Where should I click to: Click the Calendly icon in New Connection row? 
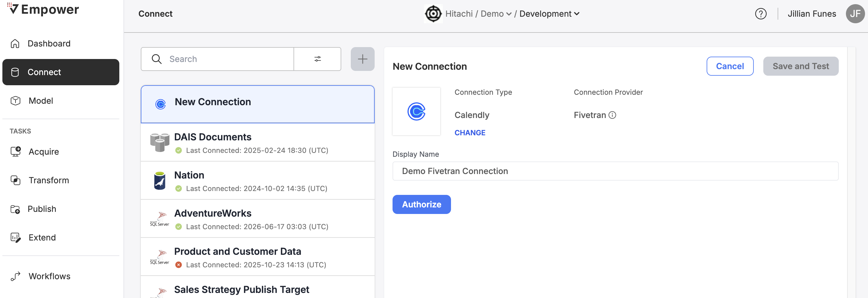pyautogui.click(x=160, y=104)
